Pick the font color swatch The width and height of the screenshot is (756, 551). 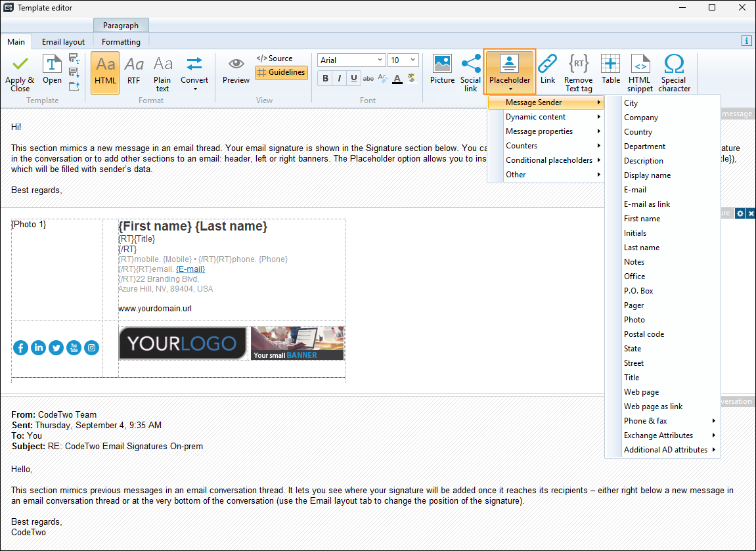(x=397, y=79)
